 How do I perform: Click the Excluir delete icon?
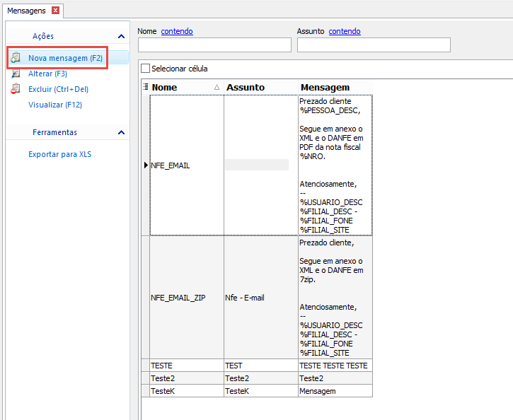(16, 89)
